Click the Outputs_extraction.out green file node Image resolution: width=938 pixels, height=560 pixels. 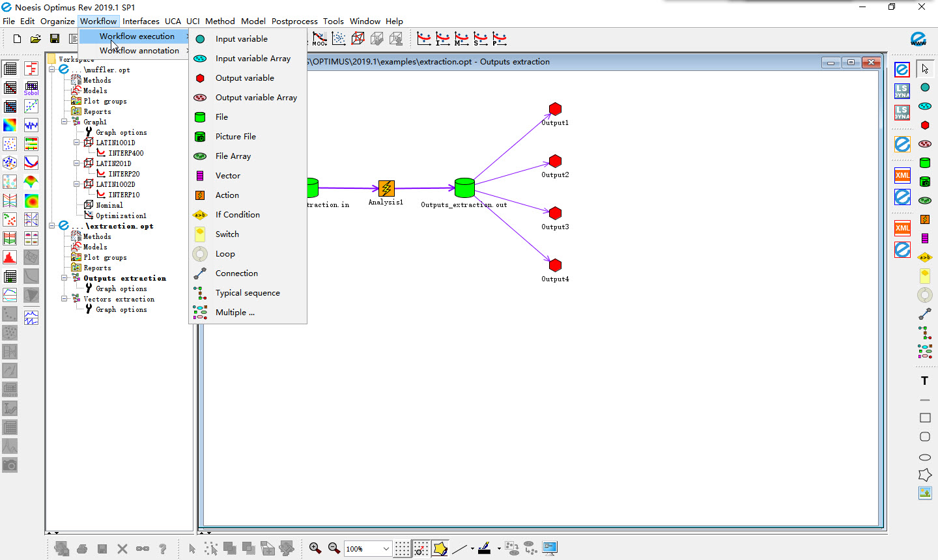point(464,188)
